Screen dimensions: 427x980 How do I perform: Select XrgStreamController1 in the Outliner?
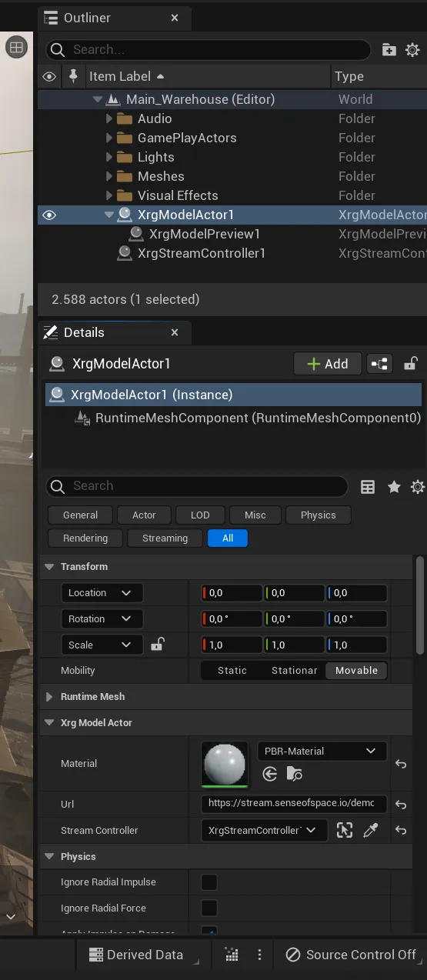[x=202, y=253]
